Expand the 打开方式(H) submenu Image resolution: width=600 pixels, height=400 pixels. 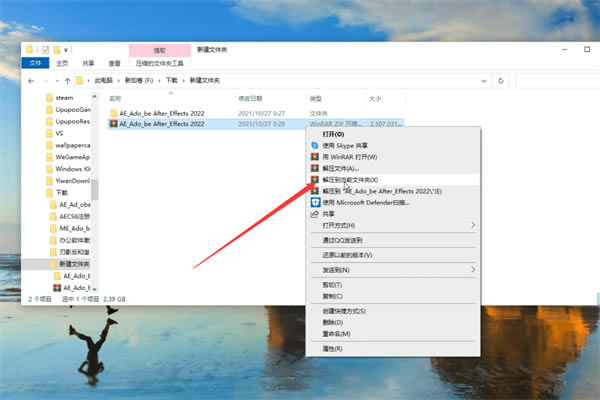coord(473,225)
